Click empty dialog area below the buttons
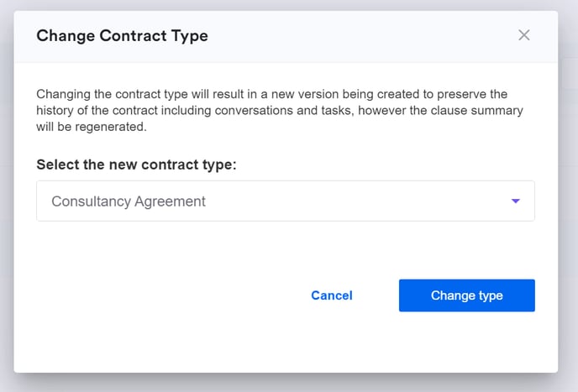The width and height of the screenshot is (578, 392). tap(286, 346)
